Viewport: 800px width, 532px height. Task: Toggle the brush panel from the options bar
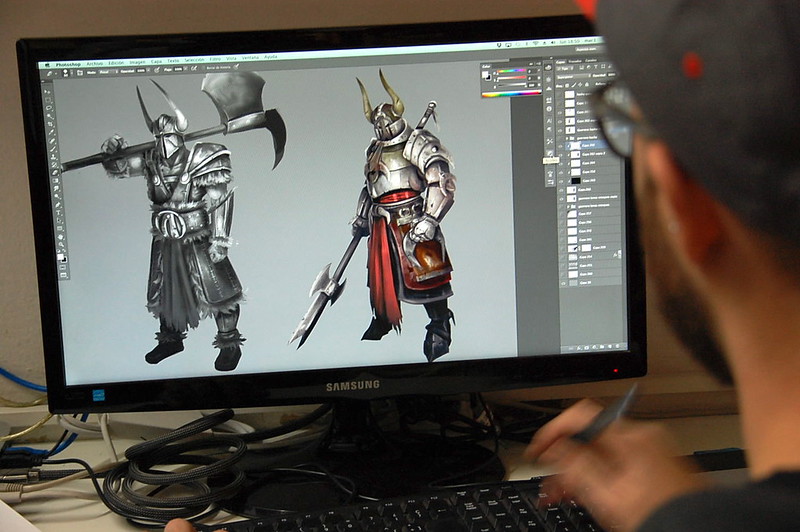(80, 73)
